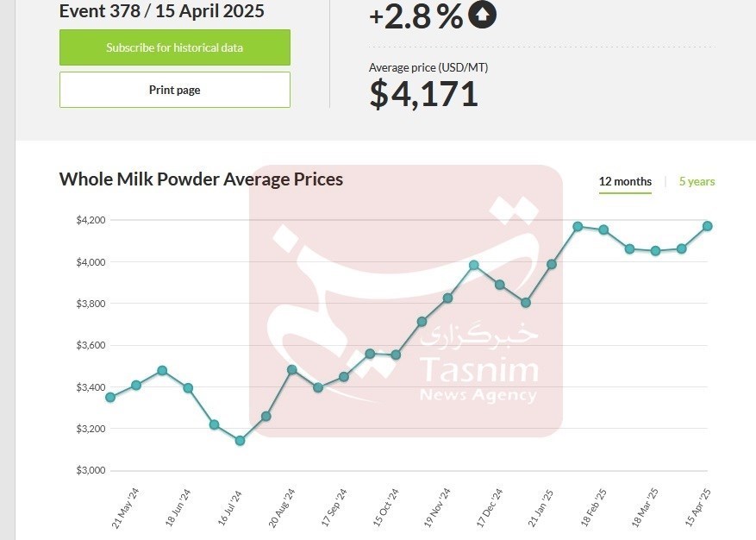Select the 19 Nov '24 data point
Viewport: 756px width, 540px height.
[447, 298]
